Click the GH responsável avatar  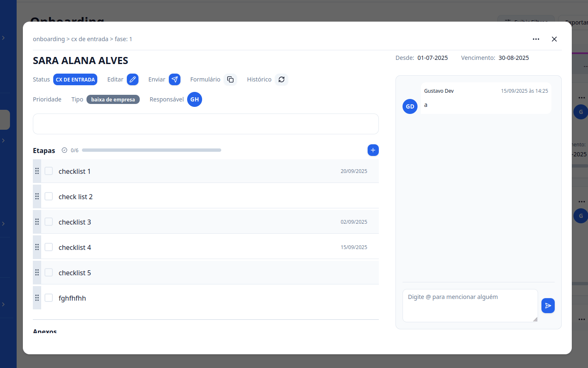(x=194, y=99)
